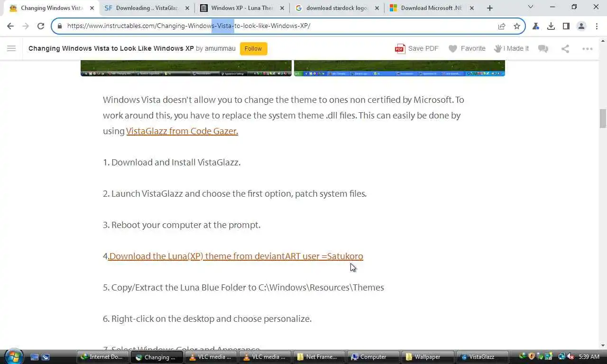Click Show Desktop quick launch icon

[35, 357]
